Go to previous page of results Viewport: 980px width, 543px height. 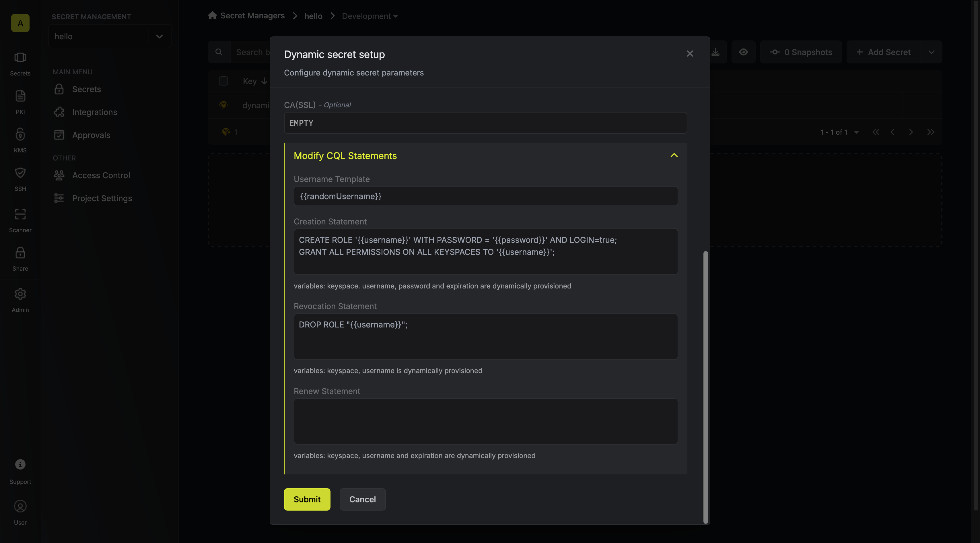[892, 132]
